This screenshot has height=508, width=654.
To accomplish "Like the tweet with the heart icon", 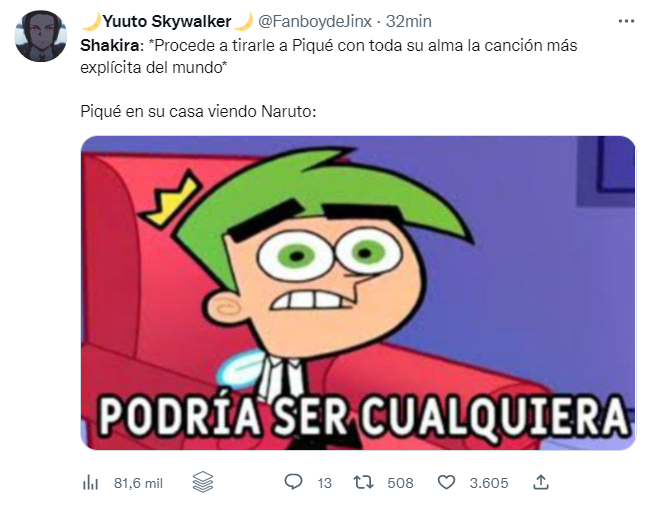I will (x=446, y=483).
